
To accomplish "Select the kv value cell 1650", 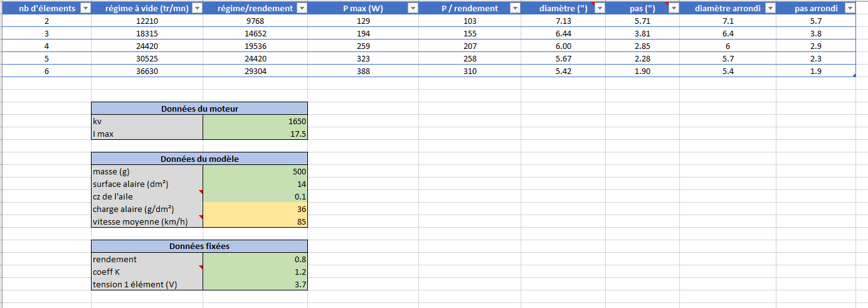I will coord(255,121).
